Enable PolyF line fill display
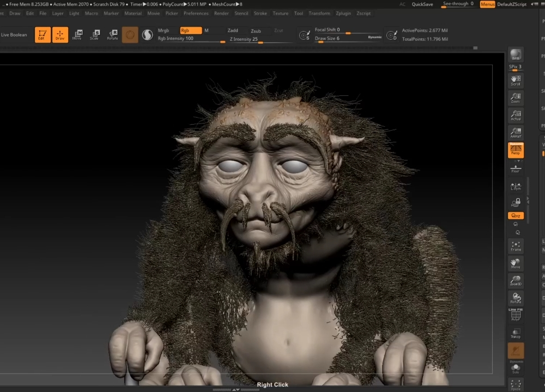Viewport: 545px width, 392px height. (516, 315)
